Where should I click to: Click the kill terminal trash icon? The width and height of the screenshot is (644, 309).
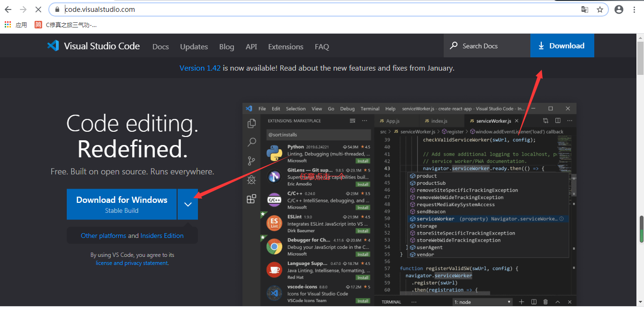coord(546,302)
